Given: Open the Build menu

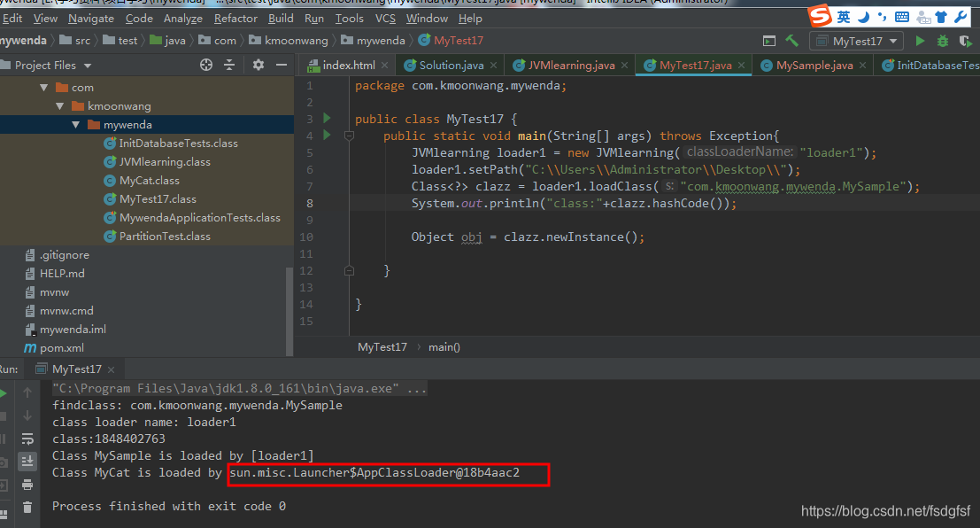Looking at the screenshot, I should (281, 19).
